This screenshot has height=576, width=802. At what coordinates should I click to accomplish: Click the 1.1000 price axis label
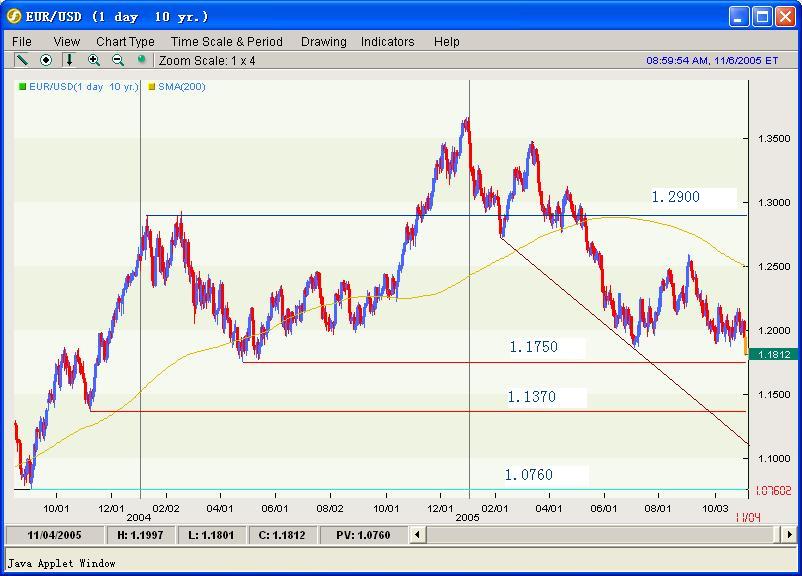coord(774,458)
